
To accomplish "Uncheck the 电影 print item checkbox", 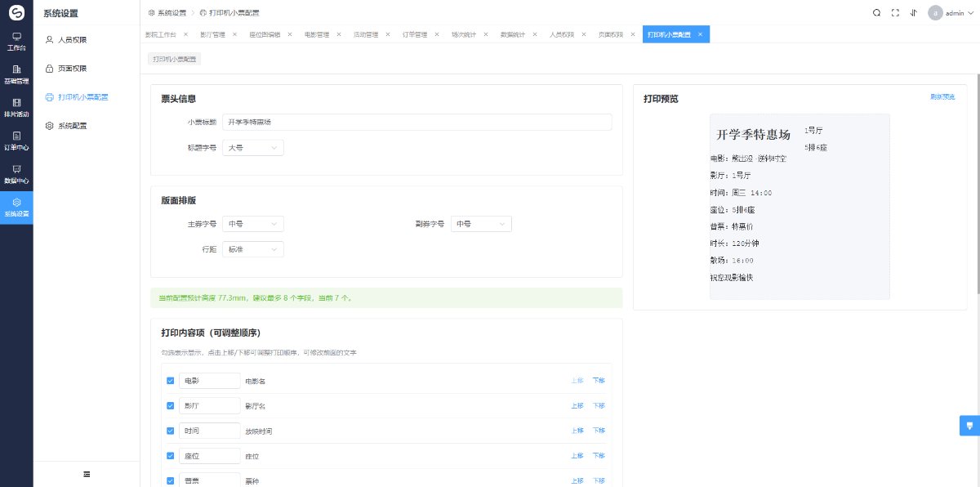I will pyautogui.click(x=170, y=381).
